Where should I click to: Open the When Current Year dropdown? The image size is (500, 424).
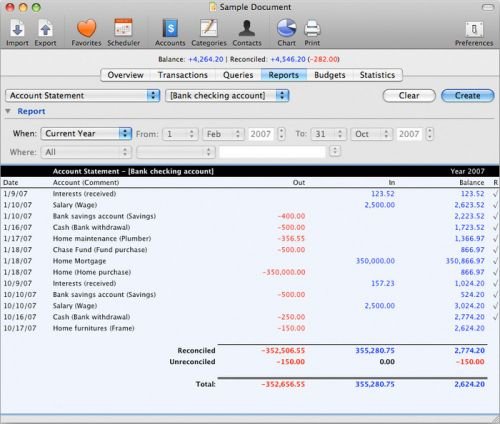(x=86, y=134)
